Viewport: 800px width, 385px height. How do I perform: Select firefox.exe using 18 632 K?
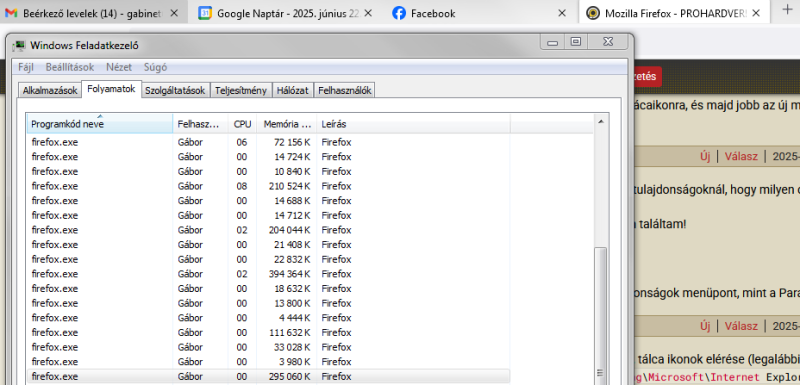pyautogui.click(x=268, y=289)
